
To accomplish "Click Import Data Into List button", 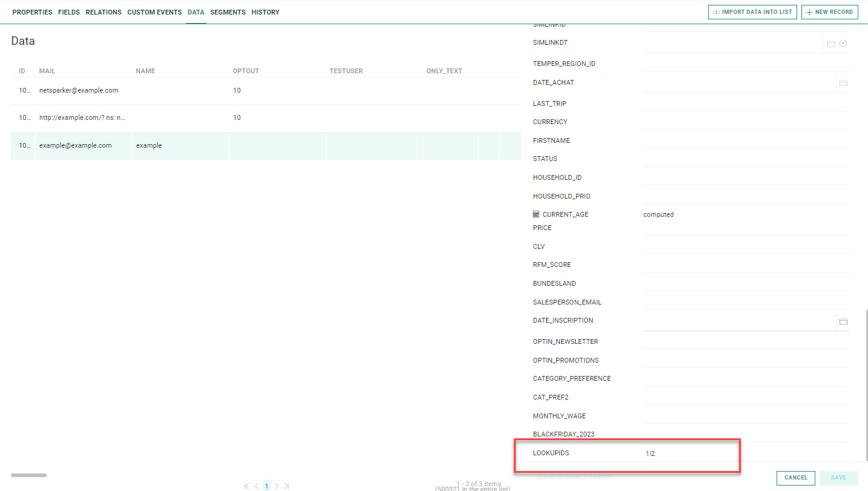I will click(752, 12).
